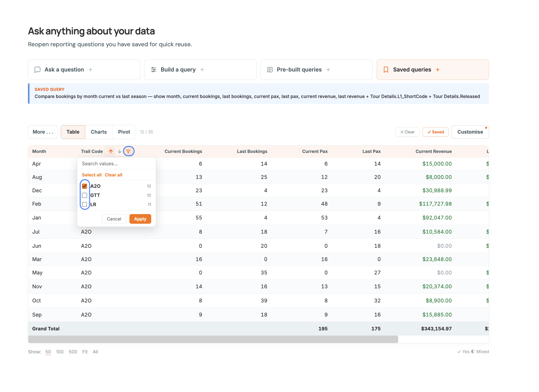Switch to the Charts tab
The image size is (539, 392).
click(x=99, y=132)
